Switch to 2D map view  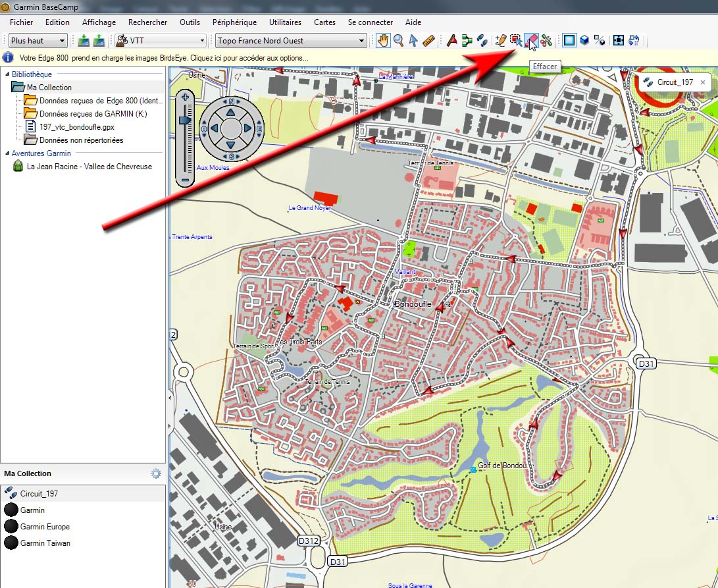click(569, 40)
